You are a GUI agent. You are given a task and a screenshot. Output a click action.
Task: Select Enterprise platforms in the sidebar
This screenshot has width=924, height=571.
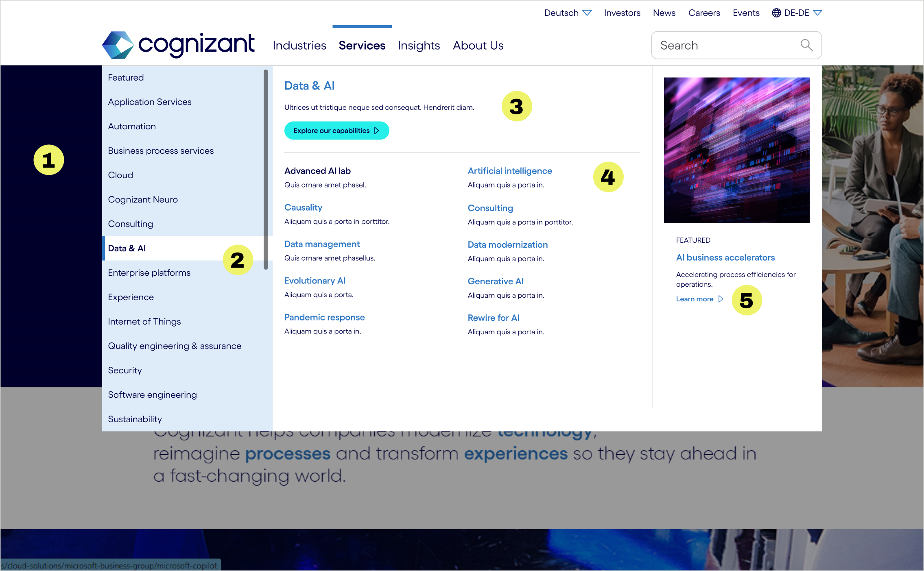(x=149, y=273)
